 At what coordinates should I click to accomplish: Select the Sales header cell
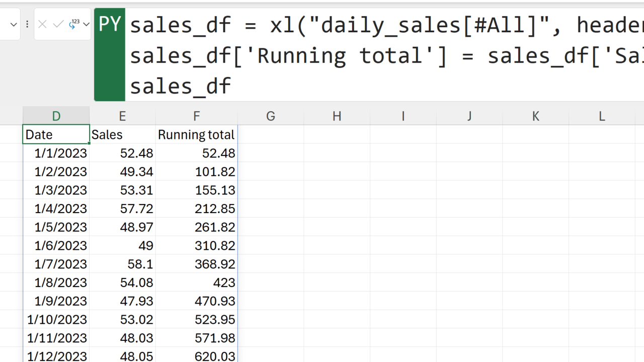click(x=122, y=135)
